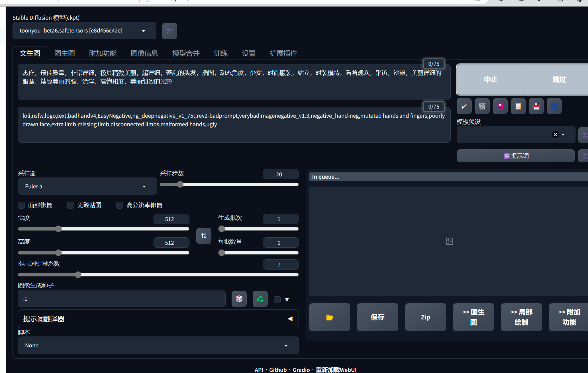
Task: Expand the 提示词翻译器 section
Action: pyautogui.click(x=158, y=319)
